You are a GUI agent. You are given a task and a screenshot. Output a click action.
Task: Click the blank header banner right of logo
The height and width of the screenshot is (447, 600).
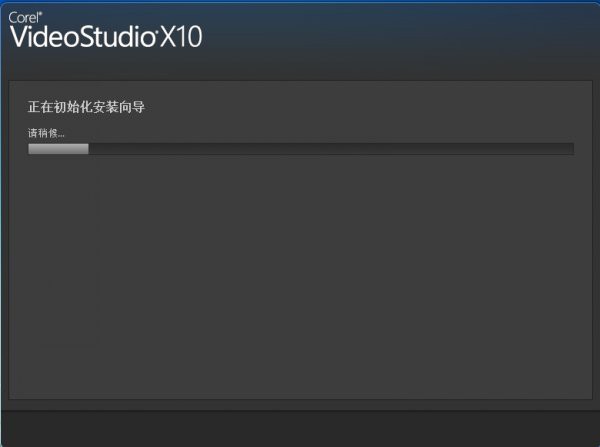400,38
